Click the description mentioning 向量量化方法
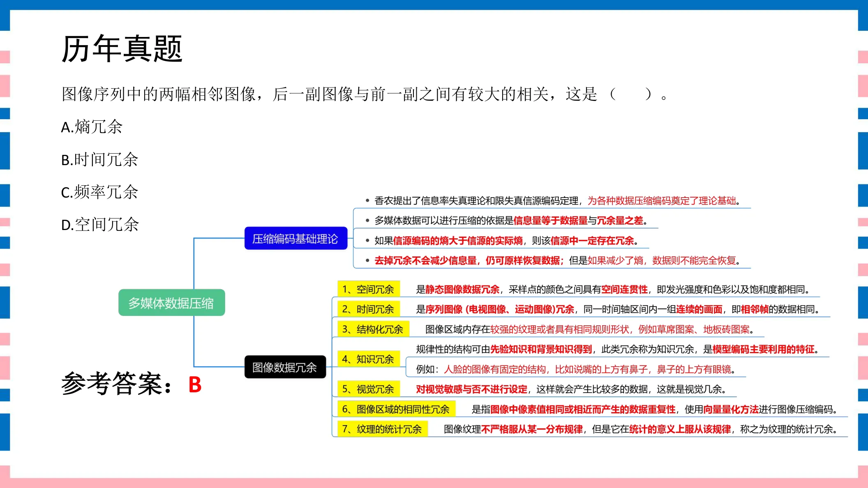The height and width of the screenshot is (488, 868). click(655, 409)
